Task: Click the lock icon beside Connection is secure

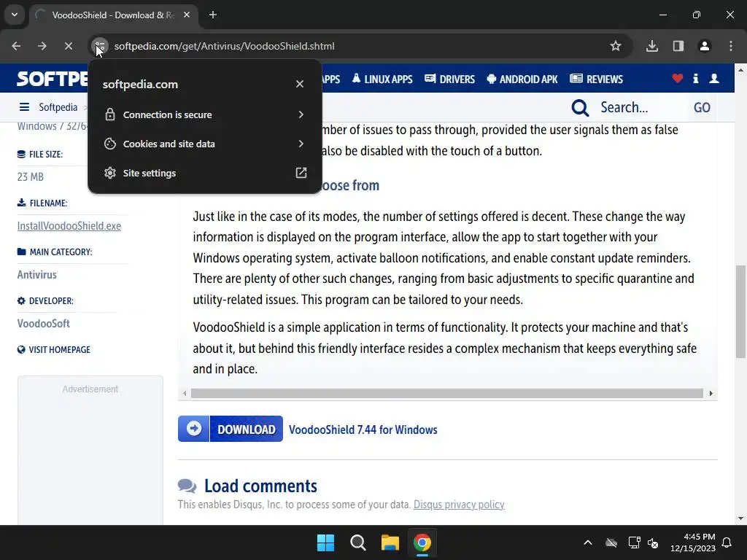Action: [x=110, y=114]
